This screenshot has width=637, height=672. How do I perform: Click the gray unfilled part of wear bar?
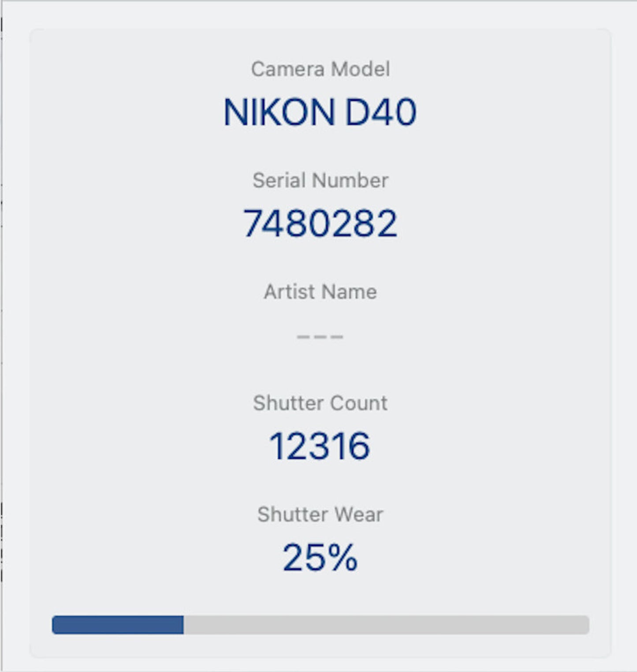pyautogui.click(x=386, y=625)
